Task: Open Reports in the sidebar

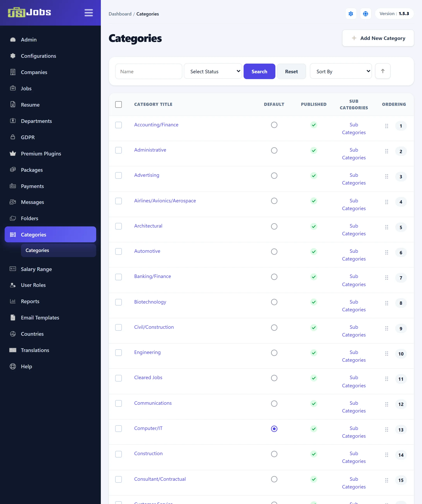Action: coord(50,301)
